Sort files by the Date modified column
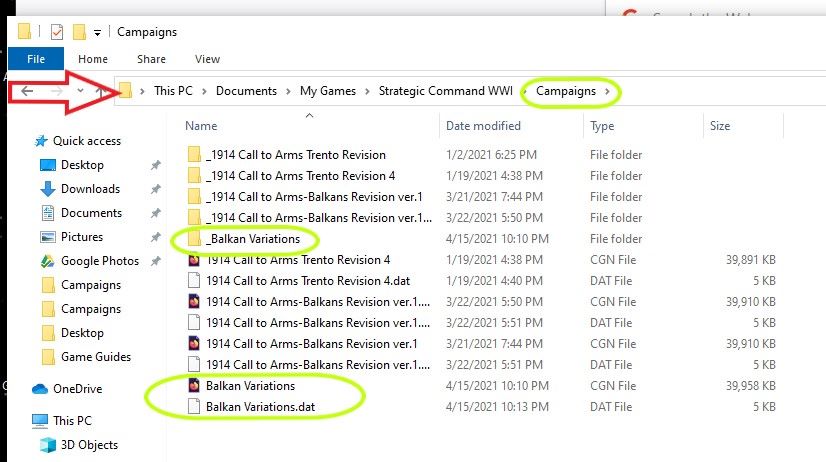Image resolution: width=826 pixels, height=462 pixels. (x=483, y=126)
